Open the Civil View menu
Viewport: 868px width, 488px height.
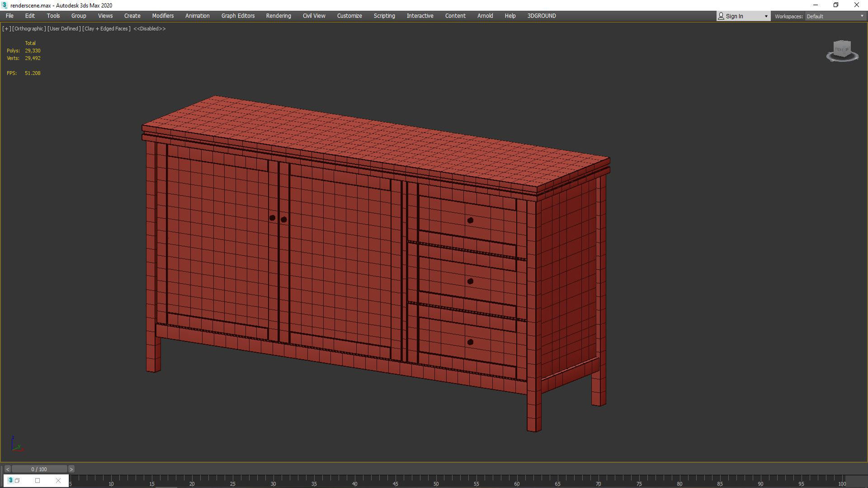(314, 16)
